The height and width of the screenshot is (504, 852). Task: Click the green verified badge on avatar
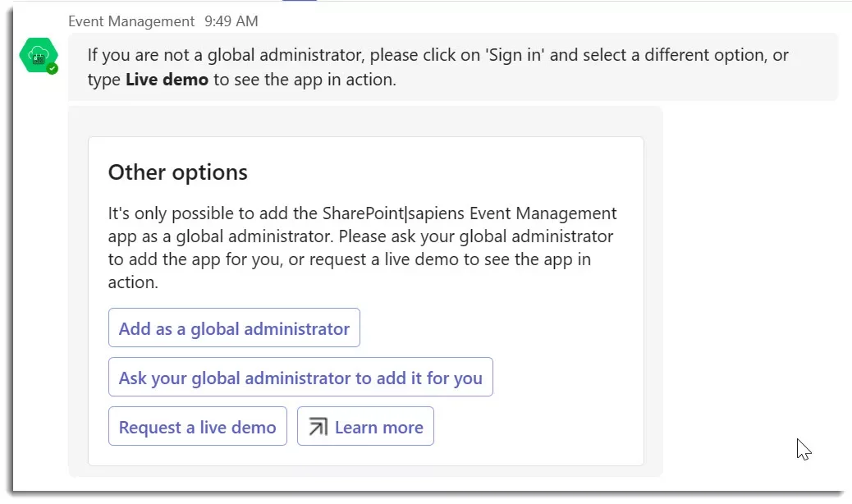(53, 68)
